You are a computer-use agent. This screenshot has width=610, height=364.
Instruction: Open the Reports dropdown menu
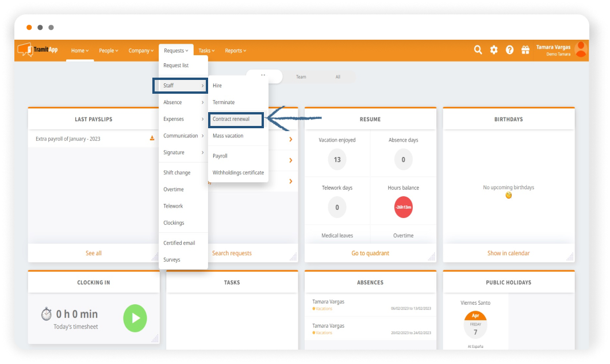235,51
